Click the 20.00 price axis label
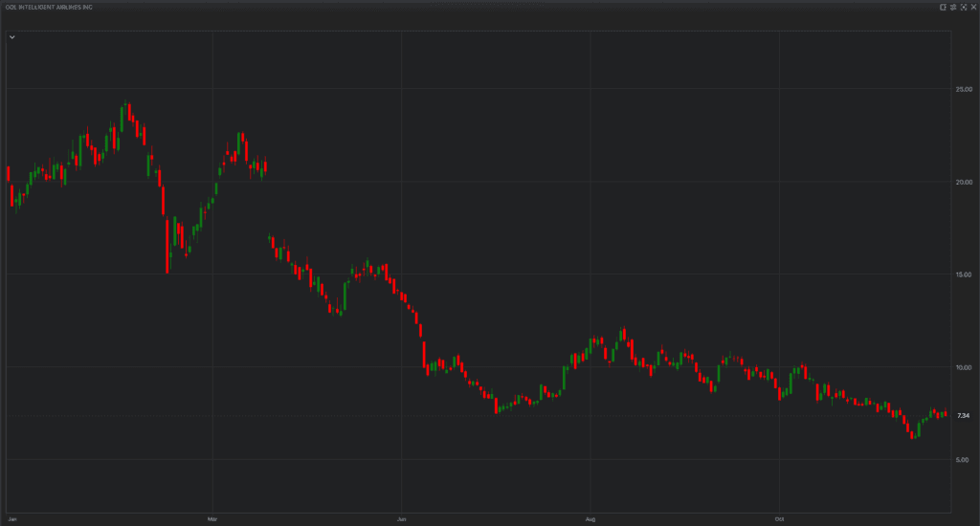Image resolution: width=980 pixels, height=526 pixels. pyautogui.click(x=964, y=183)
